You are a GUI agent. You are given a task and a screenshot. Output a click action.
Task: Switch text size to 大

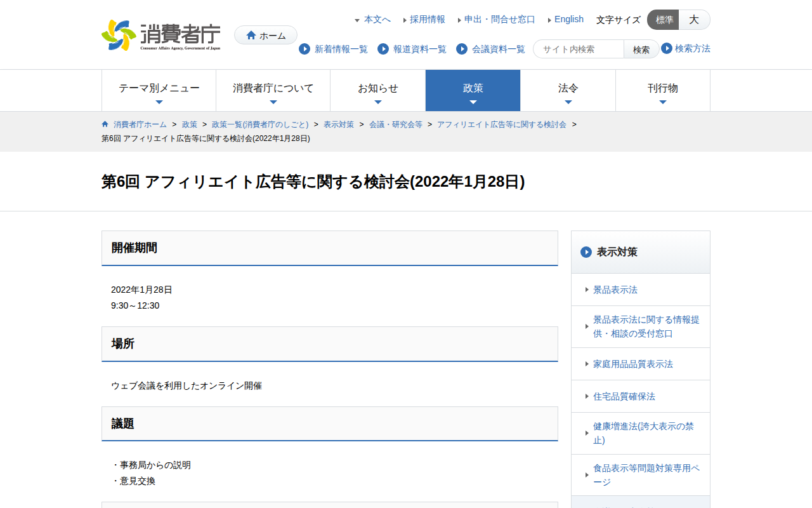point(694,20)
